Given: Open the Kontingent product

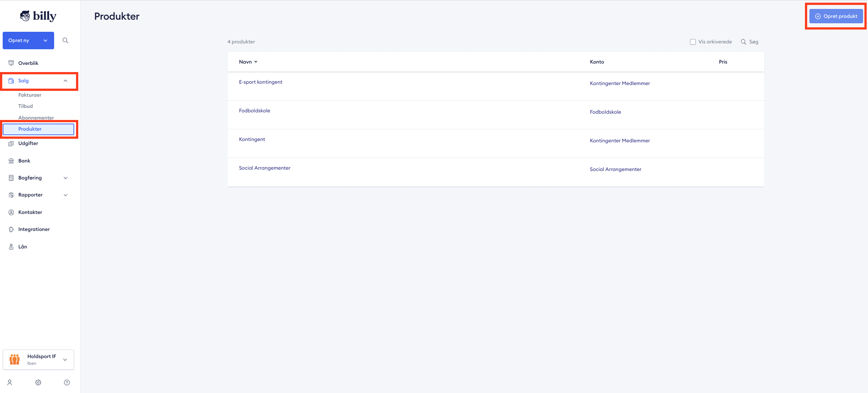Looking at the screenshot, I should tap(252, 139).
